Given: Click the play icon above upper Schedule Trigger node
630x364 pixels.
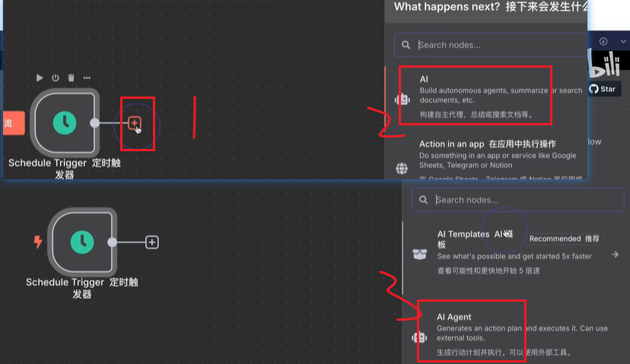Looking at the screenshot, I should coord(40,78).
